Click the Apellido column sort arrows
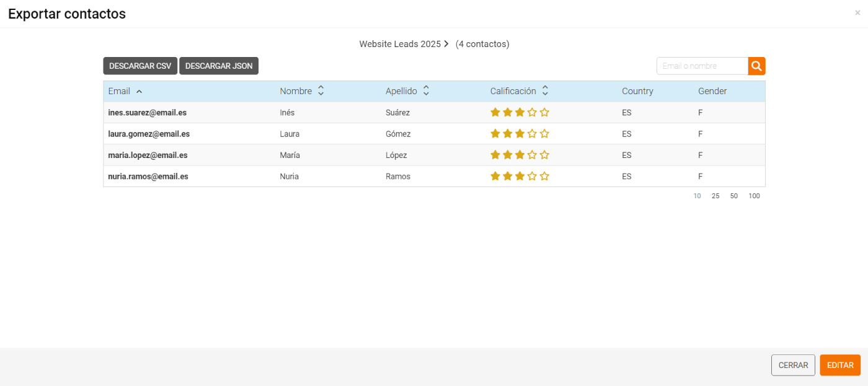Screen dimensions: 868x386 click(x=426, y=91)
